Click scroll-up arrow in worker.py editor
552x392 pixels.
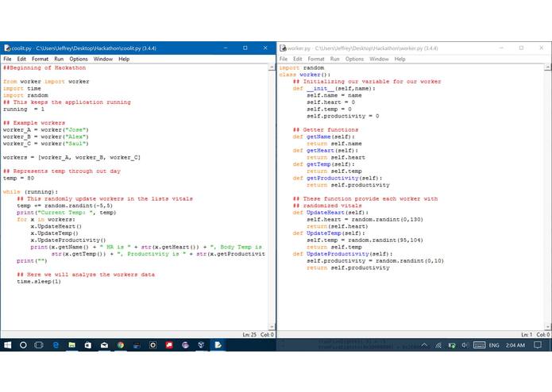click(x=548, y=67)
